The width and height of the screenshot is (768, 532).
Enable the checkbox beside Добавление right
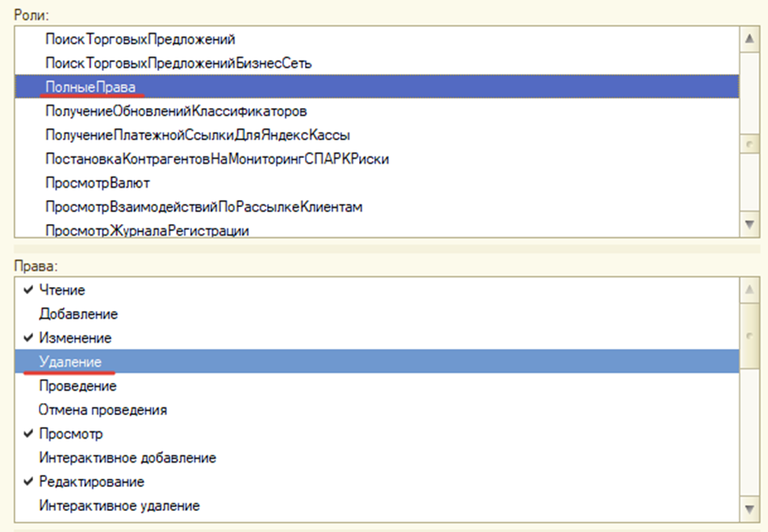coord(29,314)
